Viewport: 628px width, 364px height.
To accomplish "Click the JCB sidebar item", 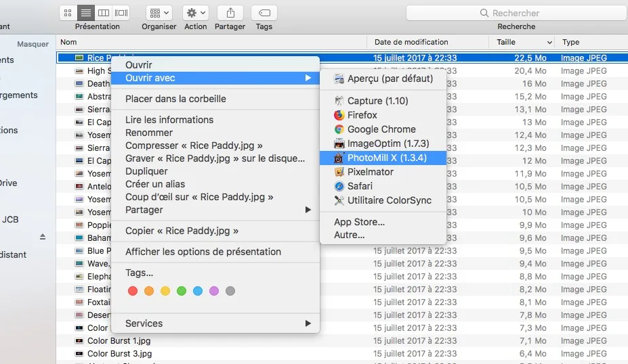I will [10, 219].
